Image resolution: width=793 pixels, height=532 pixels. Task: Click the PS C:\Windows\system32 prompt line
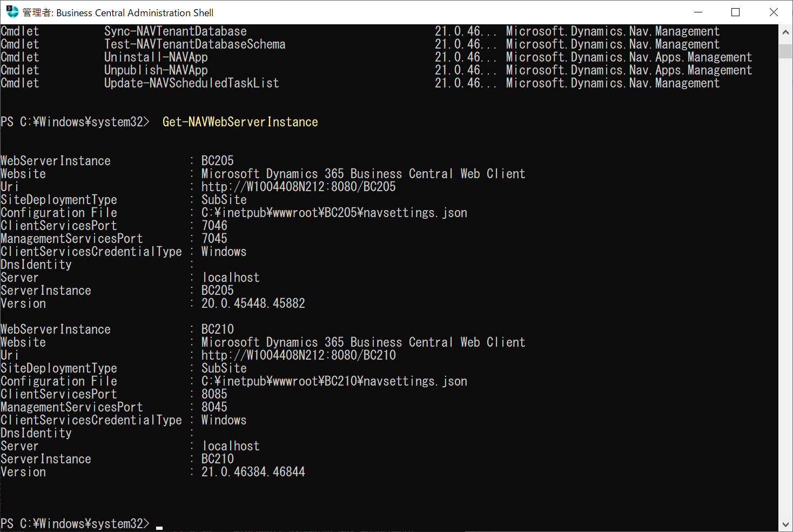point(76,523)
